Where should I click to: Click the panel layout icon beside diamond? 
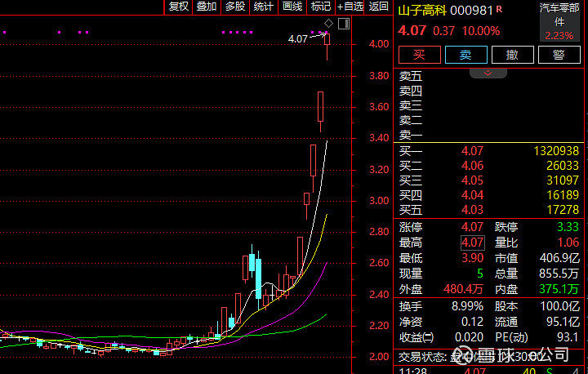click(x=343, y=24)
